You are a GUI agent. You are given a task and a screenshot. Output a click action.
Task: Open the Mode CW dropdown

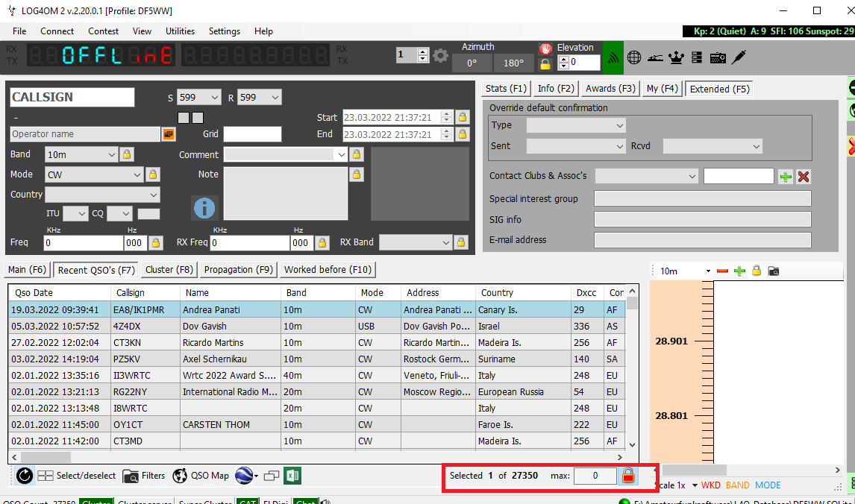(137, 175)
